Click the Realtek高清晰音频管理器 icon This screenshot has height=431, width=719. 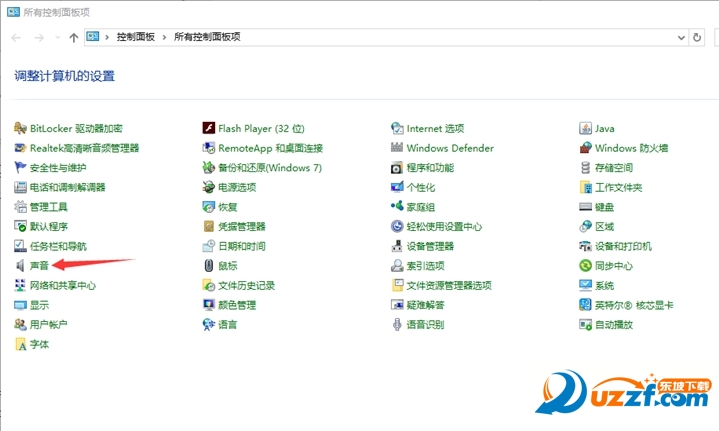pos(20,148)
